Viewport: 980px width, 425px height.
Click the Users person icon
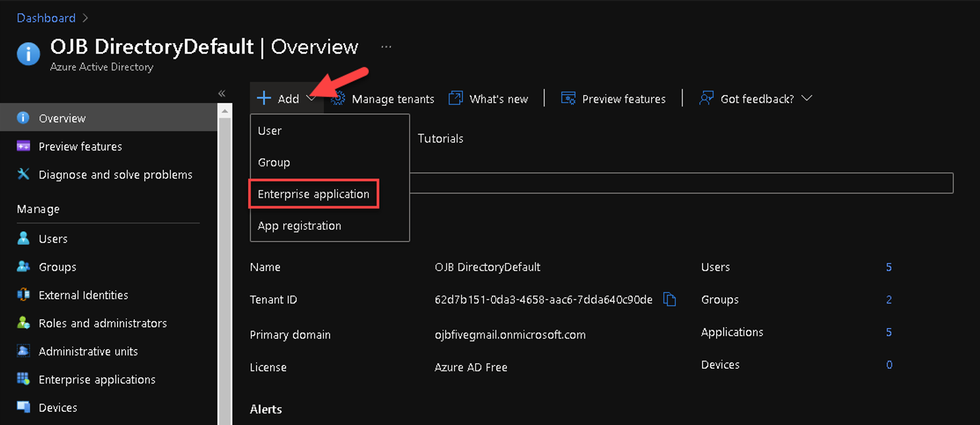(x=23, y=239)
